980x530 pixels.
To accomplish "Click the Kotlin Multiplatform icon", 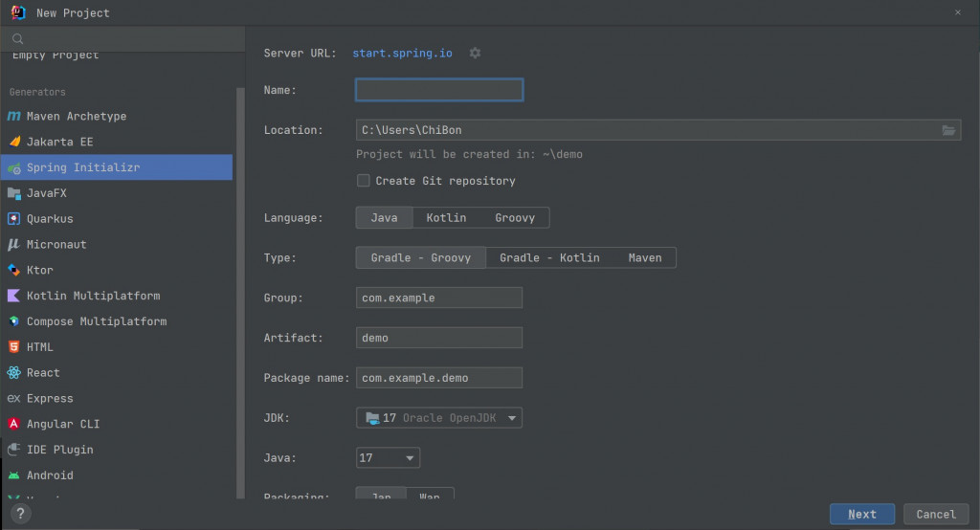I will point(13,296).
